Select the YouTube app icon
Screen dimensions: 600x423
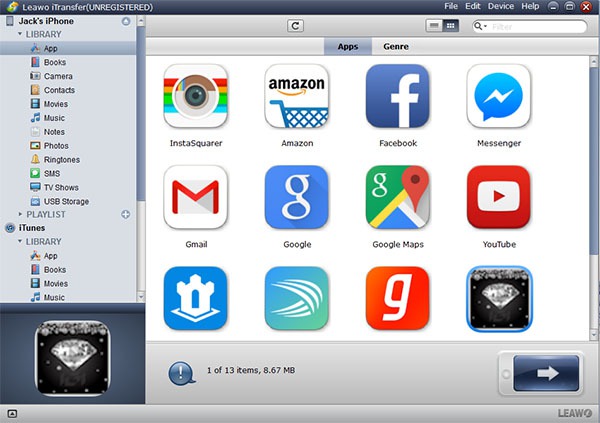pos(499,198)
